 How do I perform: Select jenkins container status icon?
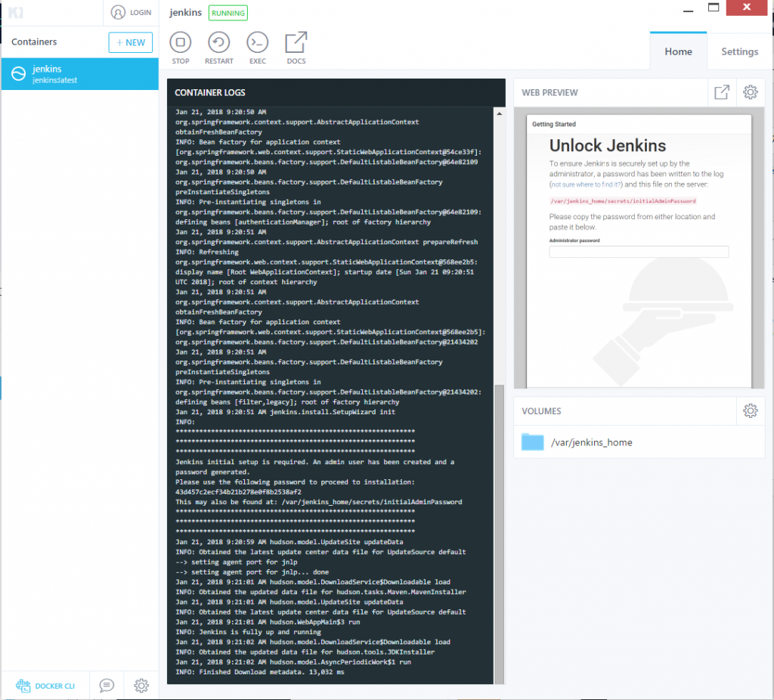tap(18, 73)
